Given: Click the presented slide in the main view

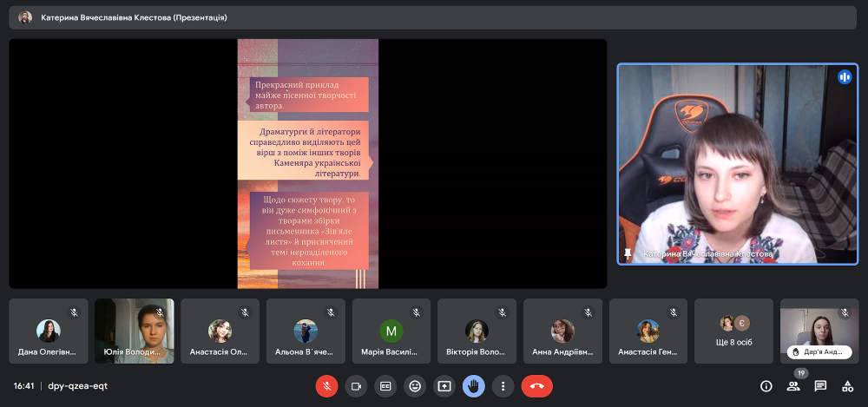Looking at the screenshot, I should click(308, 163).
